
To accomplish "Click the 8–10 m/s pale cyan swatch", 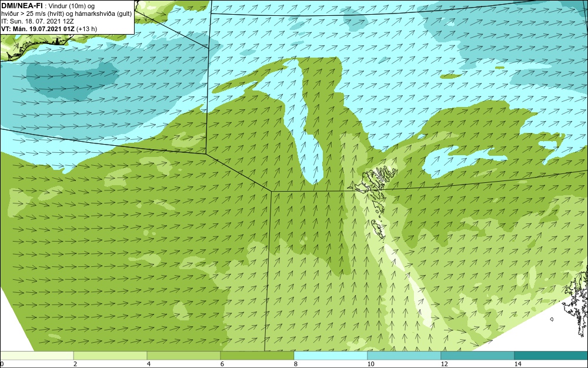I will click(330, 356).
